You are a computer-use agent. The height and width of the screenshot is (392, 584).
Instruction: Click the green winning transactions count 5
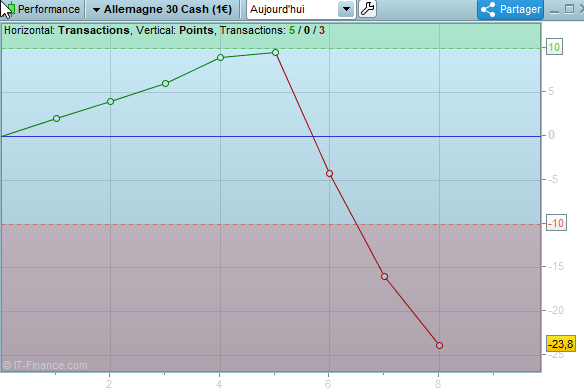(x=292, y=30)
